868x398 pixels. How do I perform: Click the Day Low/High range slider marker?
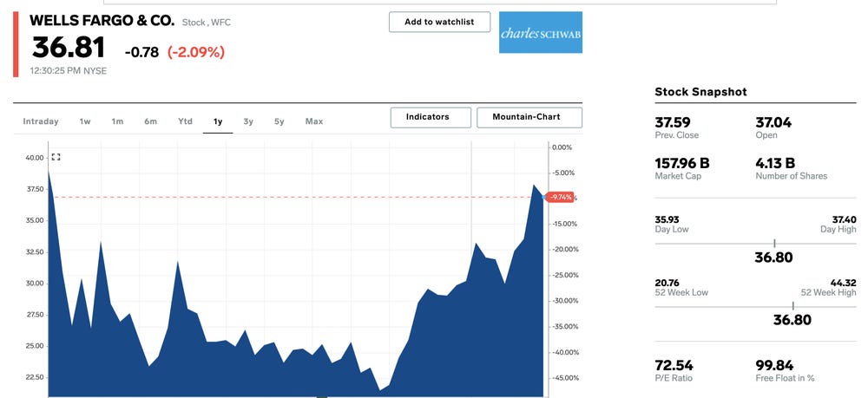click(x=774, y=243)
